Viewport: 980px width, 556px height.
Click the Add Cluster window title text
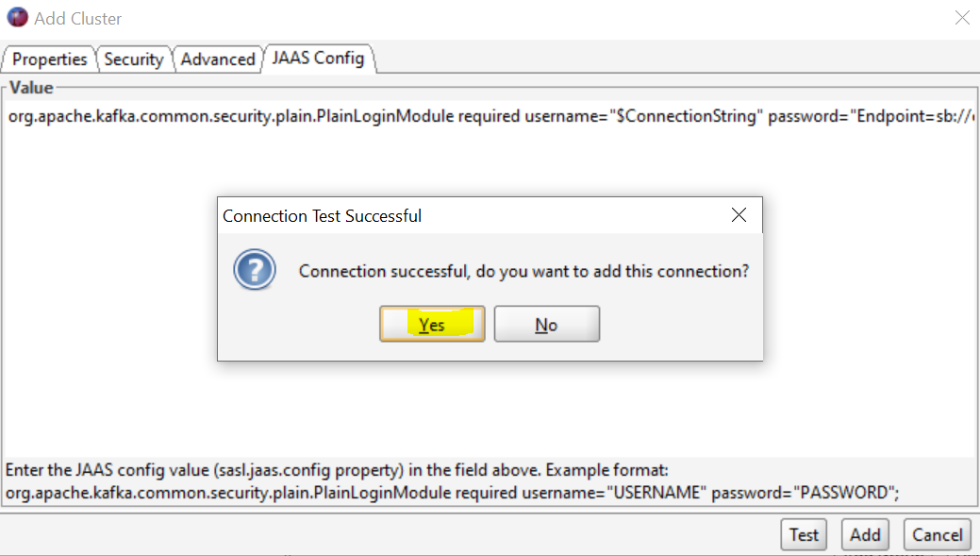click(x=78, y=18)
